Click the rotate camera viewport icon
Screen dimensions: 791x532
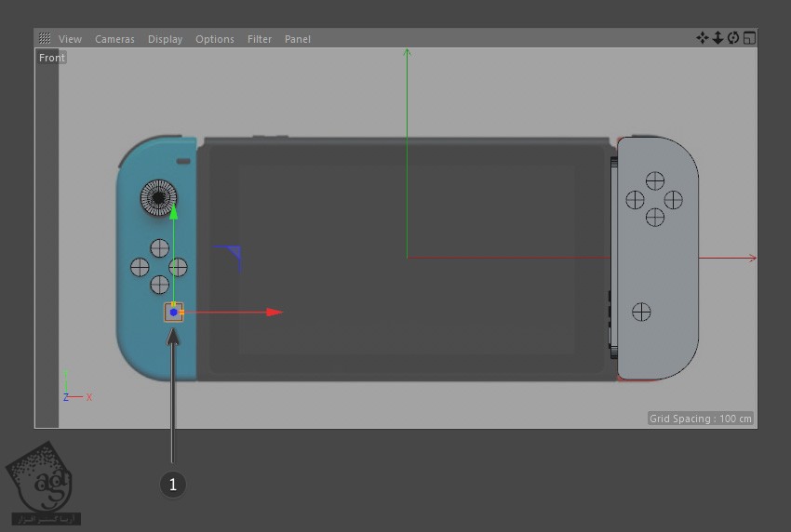pos(733,38)
